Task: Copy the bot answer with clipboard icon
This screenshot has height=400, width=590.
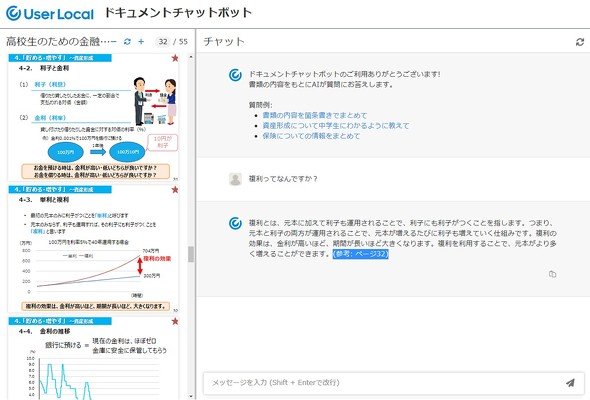Action: [552, 274]
